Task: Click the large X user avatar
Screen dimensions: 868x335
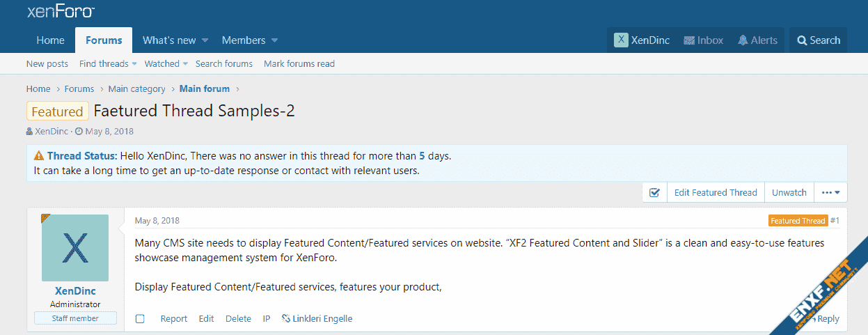Action: [x=75, y=247]
